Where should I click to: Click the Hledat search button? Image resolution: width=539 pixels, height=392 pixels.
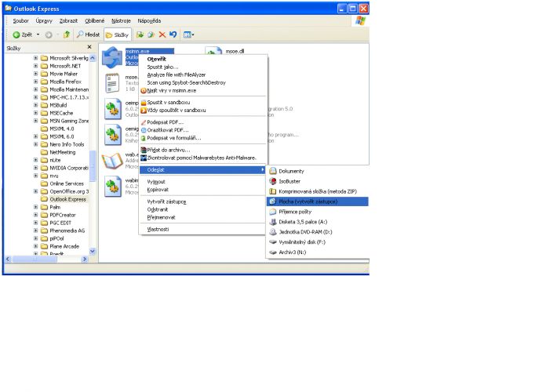point(89,34)
